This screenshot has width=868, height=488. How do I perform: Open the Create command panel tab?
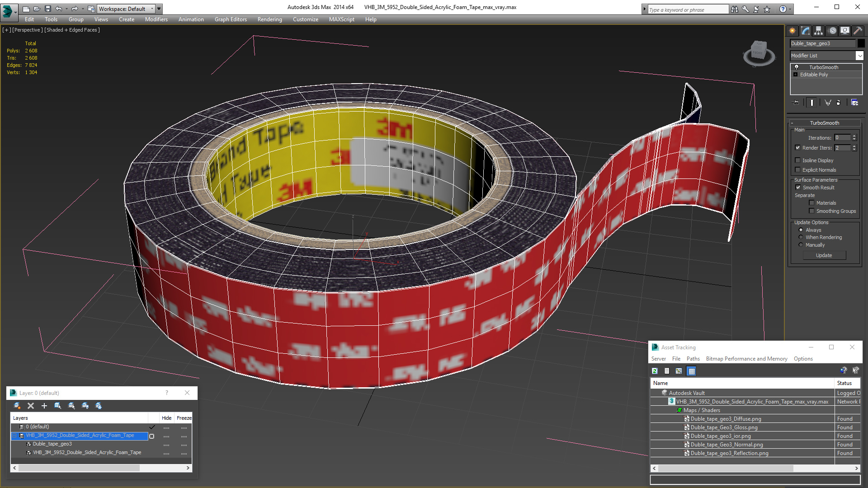click(792, 31)
